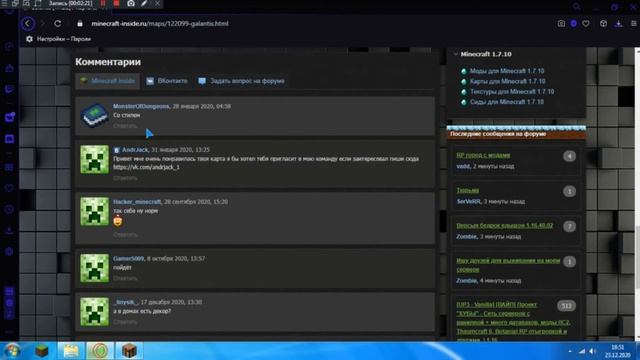Open Текстуры для Minecraft 1.7.10 link
This screenshot has width=640, height=360.
tap(512, 91)
